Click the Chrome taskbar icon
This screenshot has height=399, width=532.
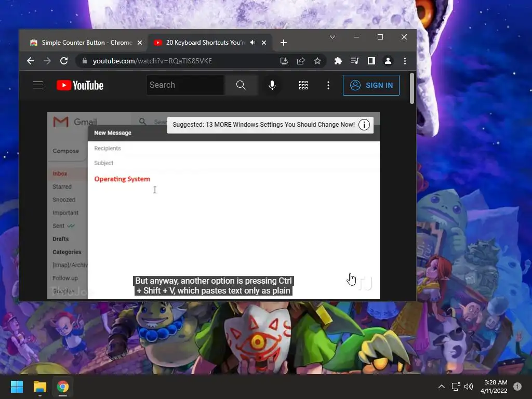point(63,387)
